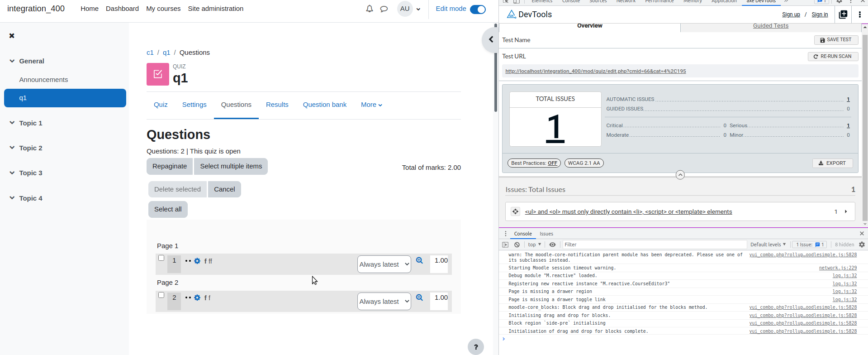Open Dashboard in the top navigation
Viewport: 868px width, 355px height.
(x=122, y=9)
